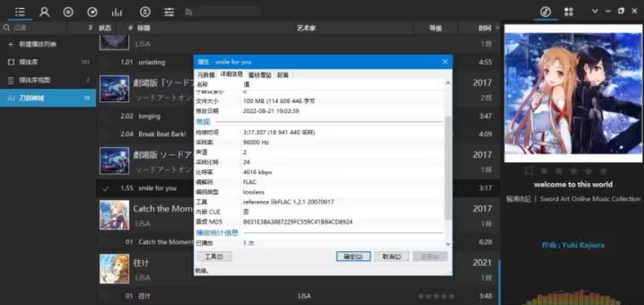Select the 2022-08-21 19:02:39 modified date
The width and height of the screenshot is (644, 305).
(x=271, y=111)
